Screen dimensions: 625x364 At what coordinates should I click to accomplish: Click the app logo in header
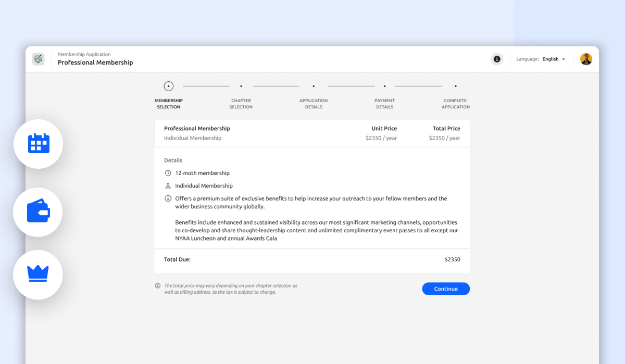38,59
